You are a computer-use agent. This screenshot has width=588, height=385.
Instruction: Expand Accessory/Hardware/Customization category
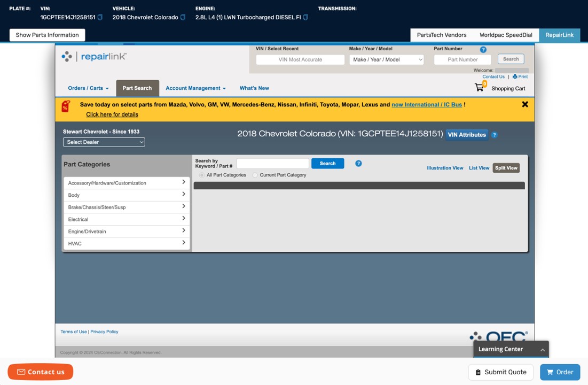[x=127, y=183]
